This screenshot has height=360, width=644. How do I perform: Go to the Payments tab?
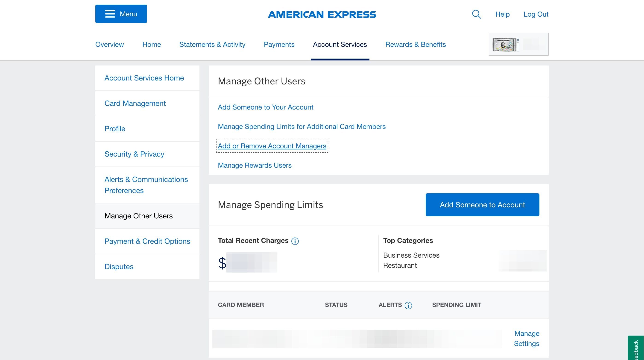279,44
